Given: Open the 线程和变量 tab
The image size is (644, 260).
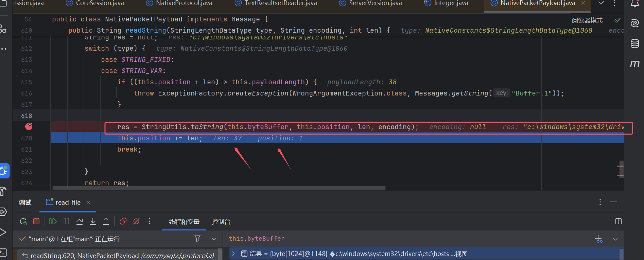Looking at the screenshot, I should click(x=184, y=222).
